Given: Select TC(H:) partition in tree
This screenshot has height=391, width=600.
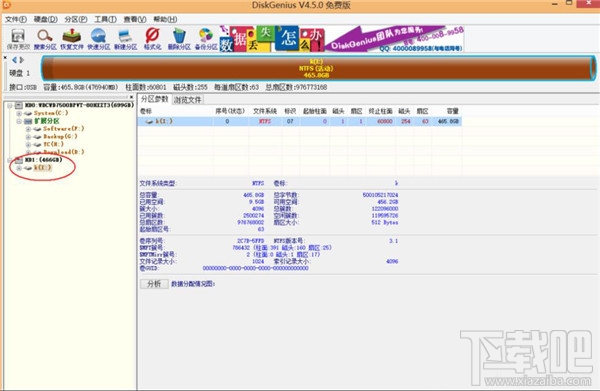Looking at the screenshot, I should [x=53, y=144].
